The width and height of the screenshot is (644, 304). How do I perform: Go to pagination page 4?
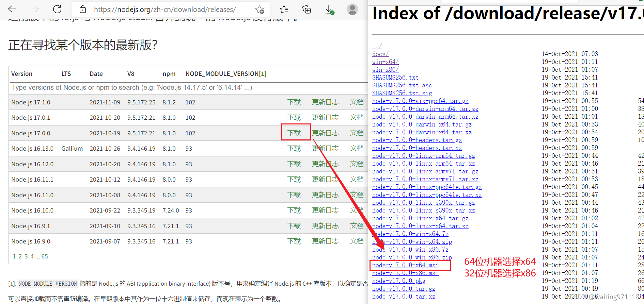[32, 256]
